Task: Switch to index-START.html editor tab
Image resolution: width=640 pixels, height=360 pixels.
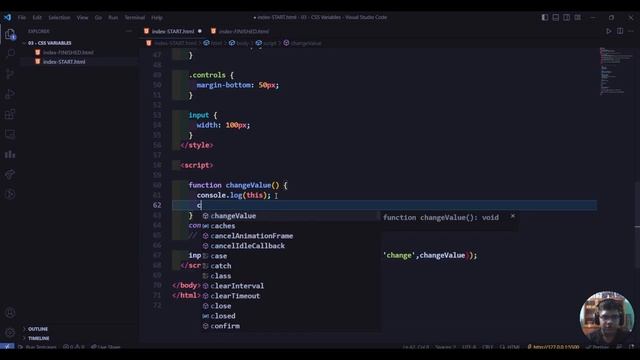Action: pyautogui.click(x=173, y=31)
